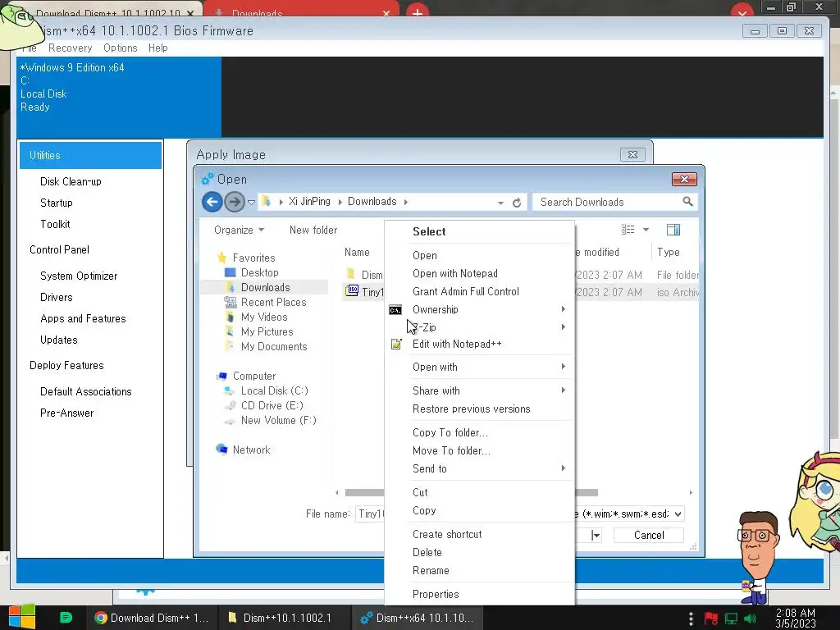Open Disk Clean-up in Dism++ sidebar
Viewport: 840px width, 630px height.
pyautogui.click(x=71, y=181)
